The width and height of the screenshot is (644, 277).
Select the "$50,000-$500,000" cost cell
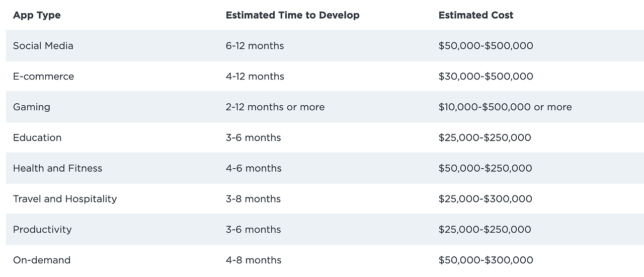coord(486,46)
